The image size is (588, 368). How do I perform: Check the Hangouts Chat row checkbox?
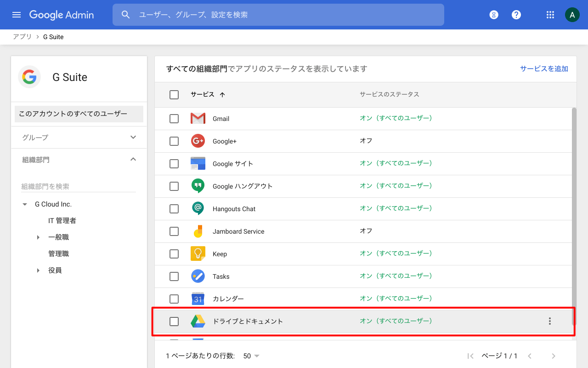pos(174,209)
